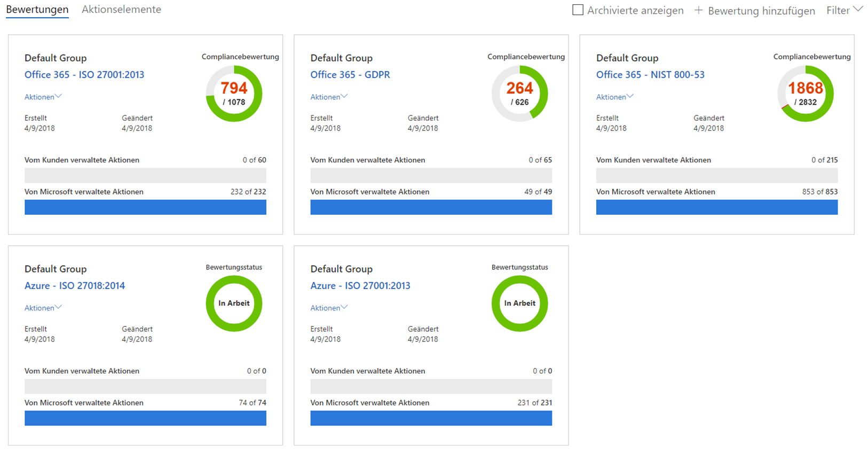The image size is (868, 451).
Task: Click the 231 of 231 Microsoft actions bar
Action: click(x=431, y=418)
